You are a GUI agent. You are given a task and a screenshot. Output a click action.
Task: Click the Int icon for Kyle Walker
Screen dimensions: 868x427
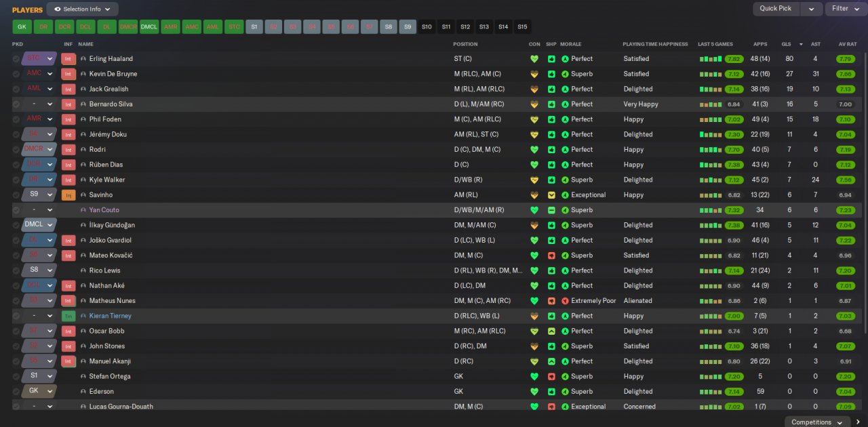68,180
